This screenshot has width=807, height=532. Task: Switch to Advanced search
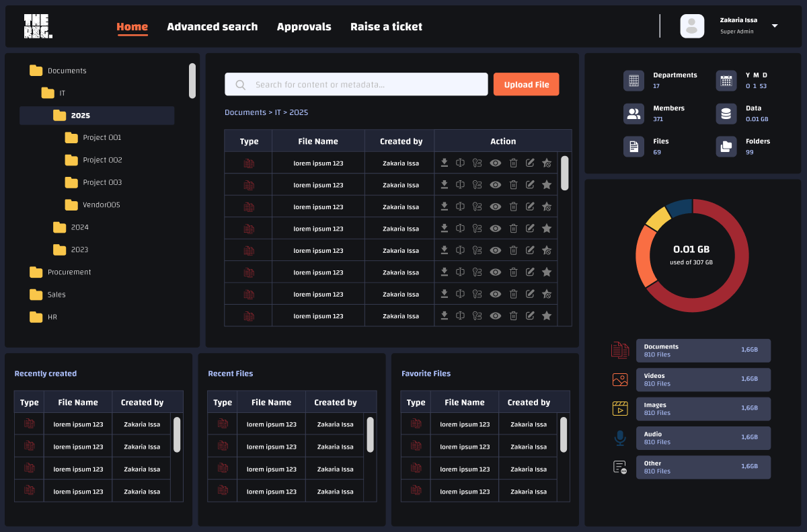click(213, 27)
